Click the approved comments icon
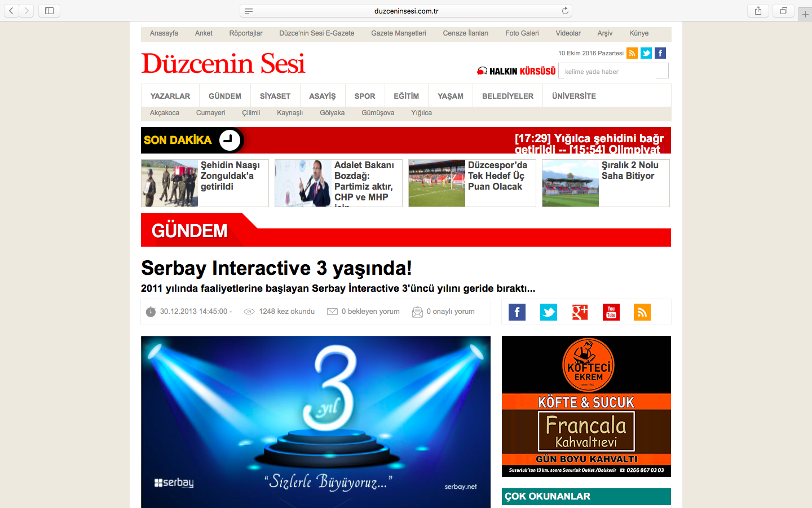This screenshot has width=812, height=508. coord(417,312)
